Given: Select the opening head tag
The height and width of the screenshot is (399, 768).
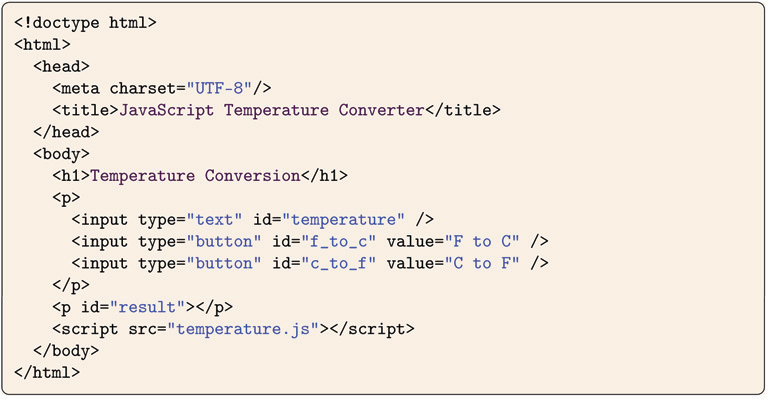Looking at the screenshot, I should [62, 66].
